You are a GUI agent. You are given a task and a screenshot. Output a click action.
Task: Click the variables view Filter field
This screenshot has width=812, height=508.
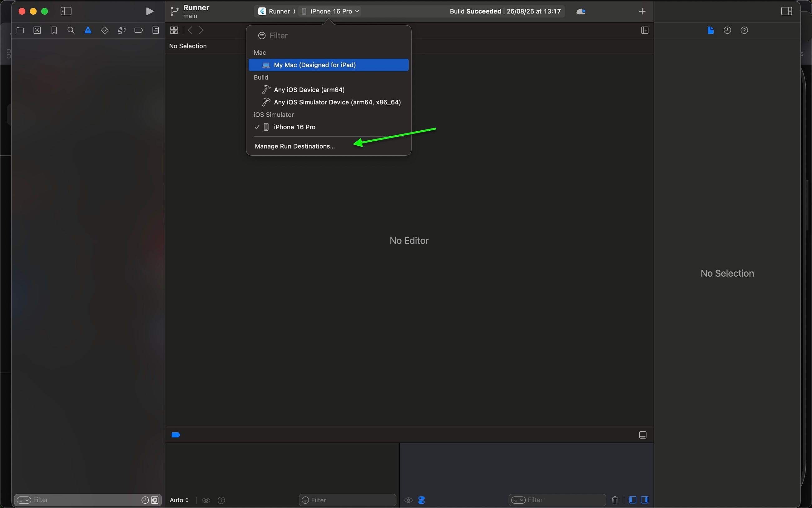(x=347, y=500)
